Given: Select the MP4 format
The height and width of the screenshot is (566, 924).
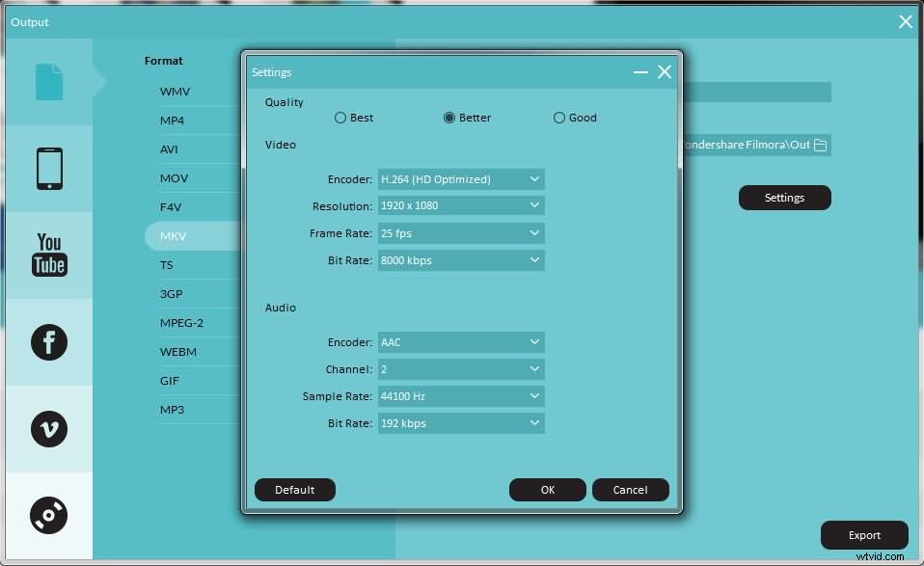Looking at the screenshot, I should tap(172, 120).
